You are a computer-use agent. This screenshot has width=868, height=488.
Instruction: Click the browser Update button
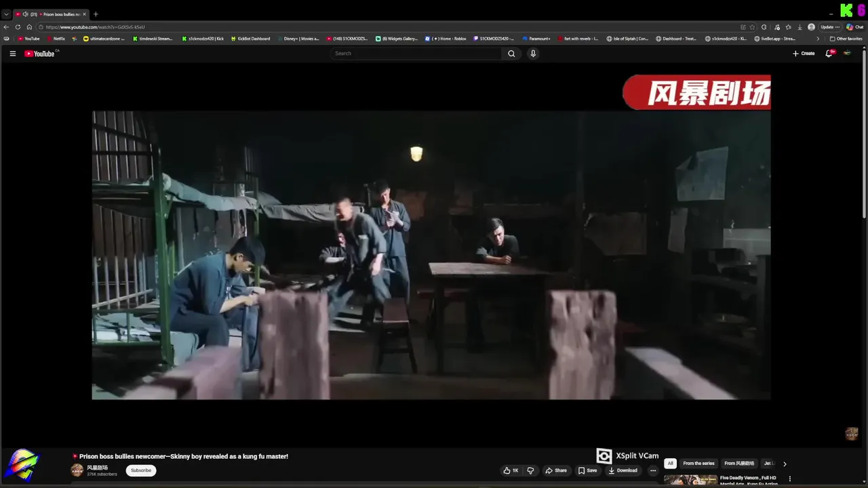pyautogui.click(x=830, y=27)
